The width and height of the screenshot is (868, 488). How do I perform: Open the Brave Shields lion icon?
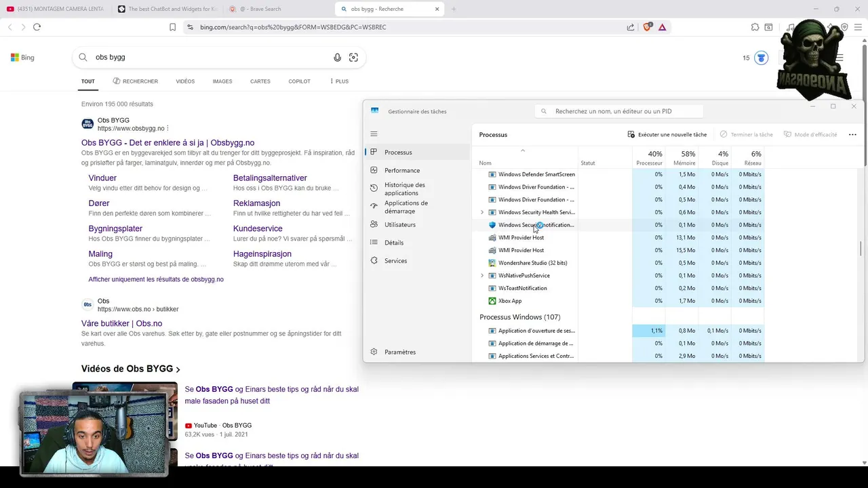coord(647,27)
